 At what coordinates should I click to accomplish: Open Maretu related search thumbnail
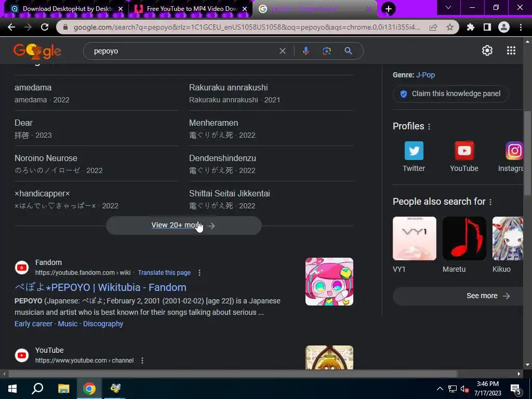point(464,238)
